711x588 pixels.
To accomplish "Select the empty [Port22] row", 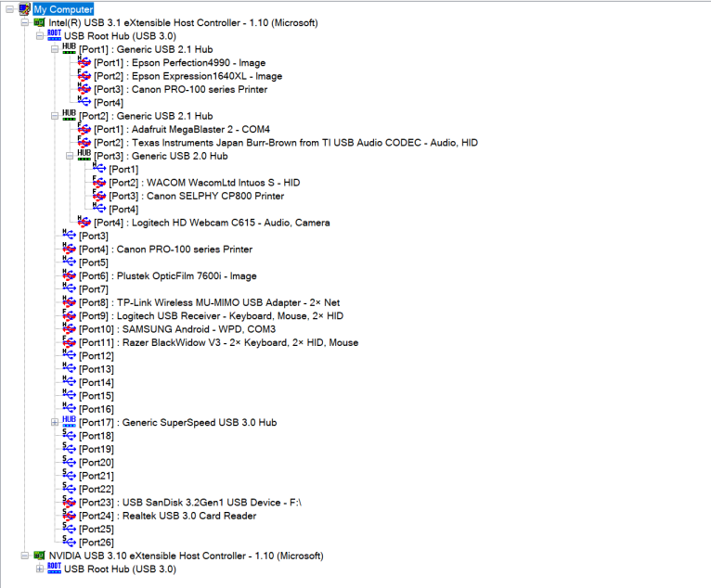I will [97, 489].
